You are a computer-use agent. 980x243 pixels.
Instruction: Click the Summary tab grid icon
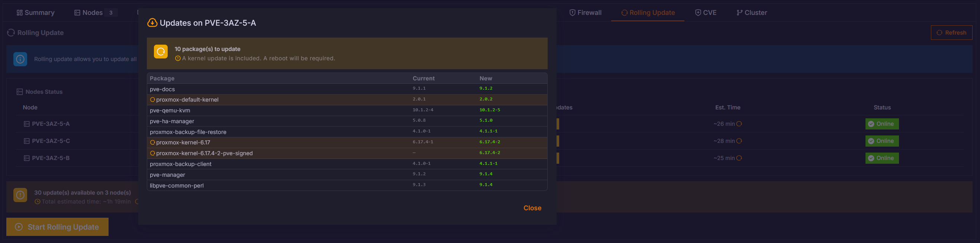[20, 13]
